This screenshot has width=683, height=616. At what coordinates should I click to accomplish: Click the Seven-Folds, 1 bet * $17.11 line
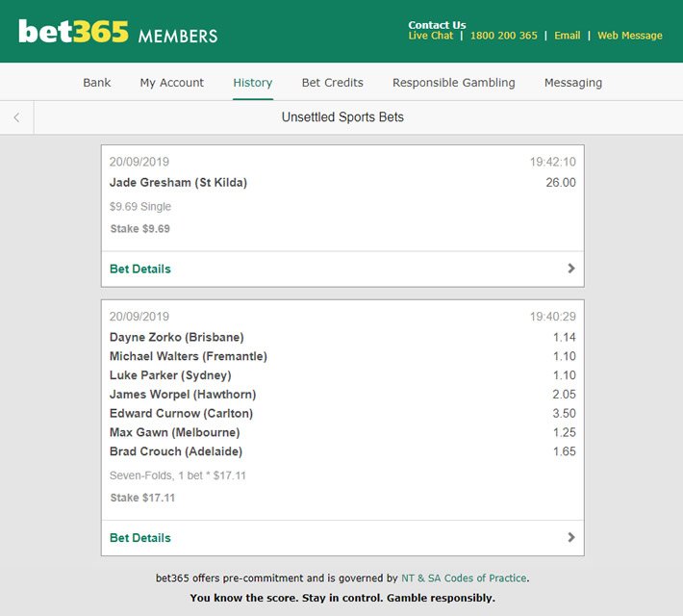click(178, 475)
